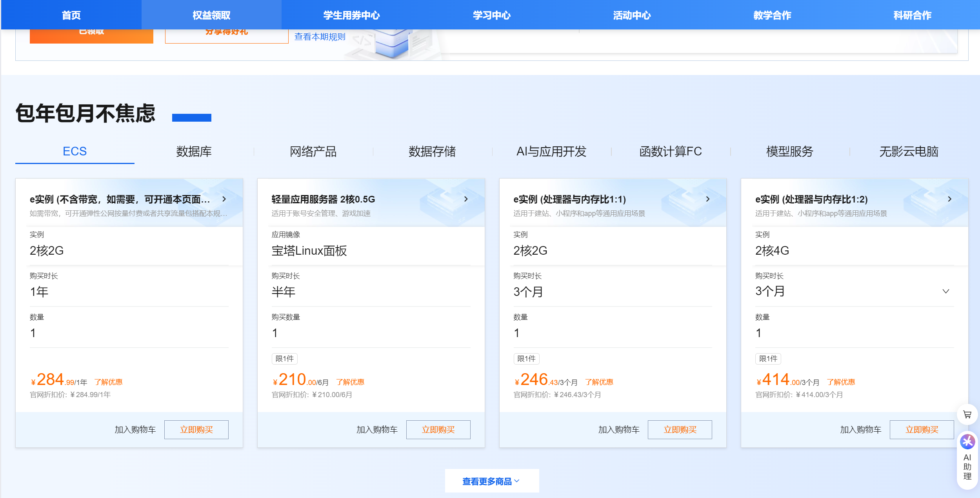
Task: Click 立即购买 on 轻量应用服务器 card
Action: click(x=438, y=430)
